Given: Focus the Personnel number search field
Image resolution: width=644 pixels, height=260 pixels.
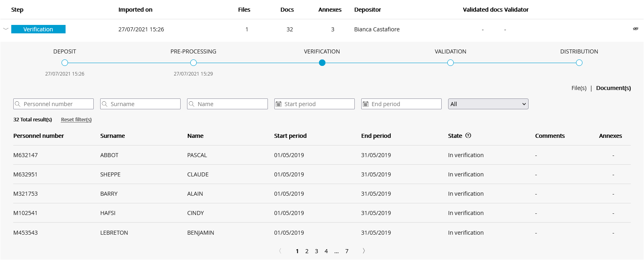Looking at the screenshot, I should coord(53,104).
